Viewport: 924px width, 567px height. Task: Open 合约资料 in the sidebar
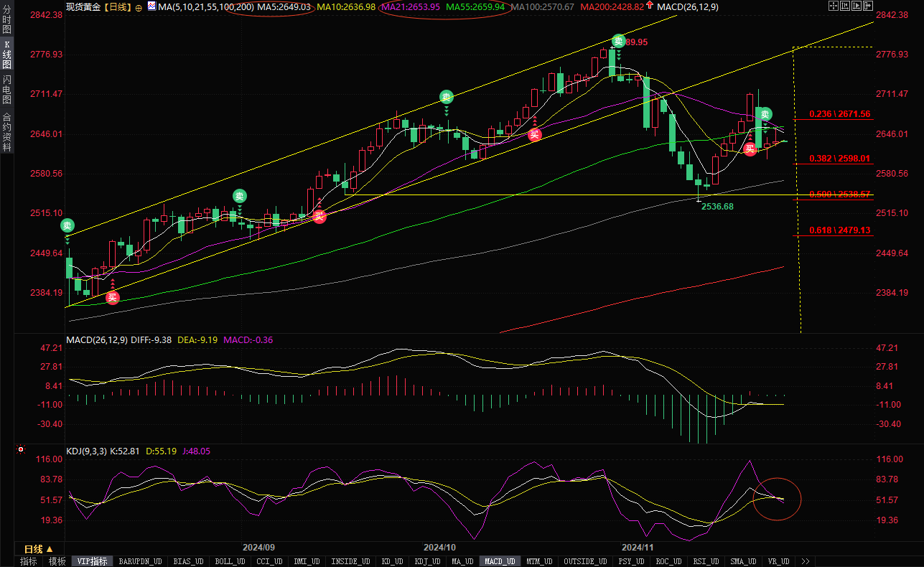point(7,132)
